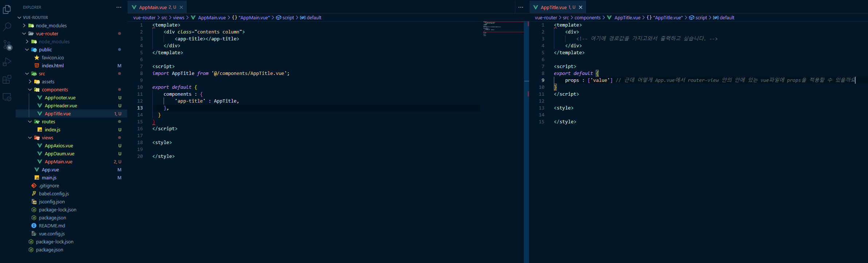Click line number 9 in AppTitle.vue
This screenshot has width=868, height=263.
pyautogui.click(x=543, y=80)
